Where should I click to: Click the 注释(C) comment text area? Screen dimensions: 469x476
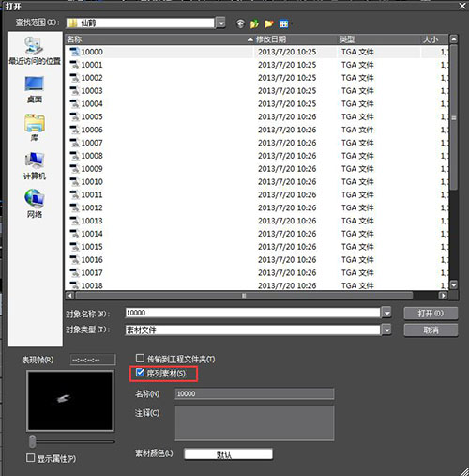point(254,423)
